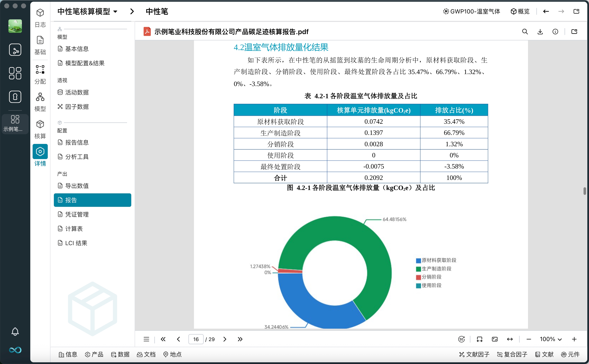The image size is (589, 364).
Task: Click the search icon above the PDF
Action: [x=525, y=32]
